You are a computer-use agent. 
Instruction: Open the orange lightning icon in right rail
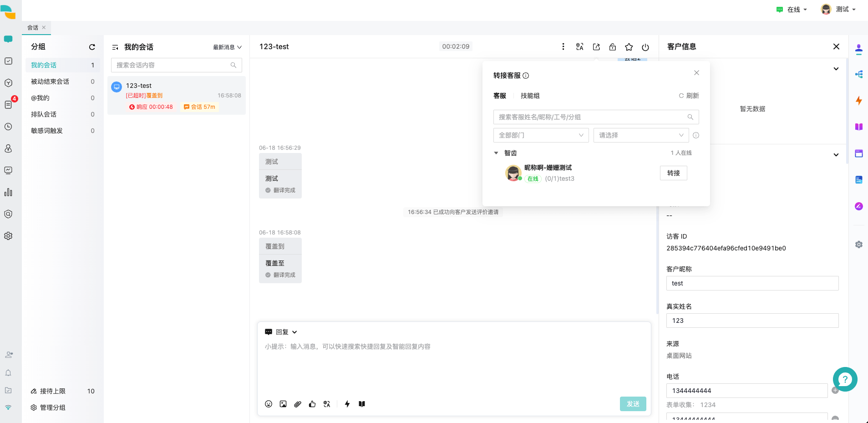pos(859,101)
